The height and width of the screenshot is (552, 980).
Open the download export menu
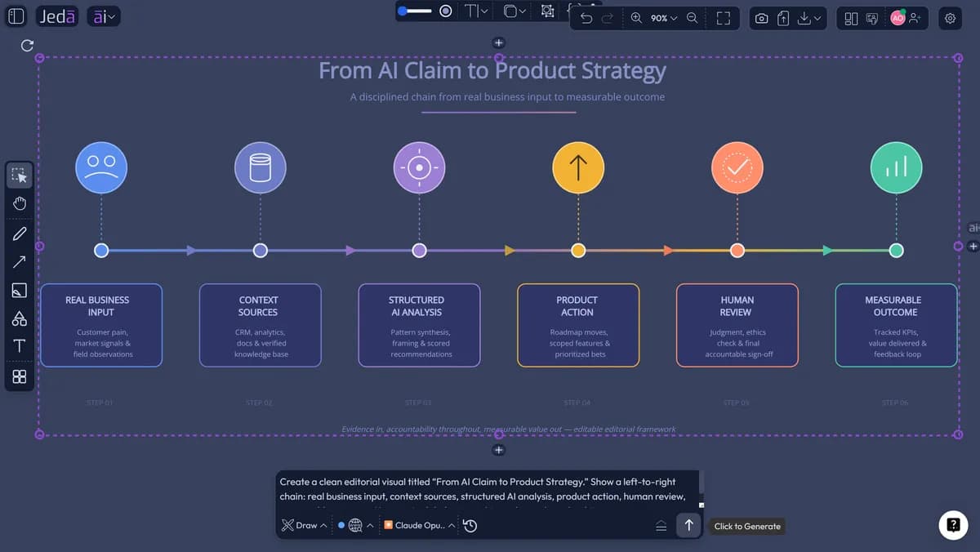[x=810, y=18]
